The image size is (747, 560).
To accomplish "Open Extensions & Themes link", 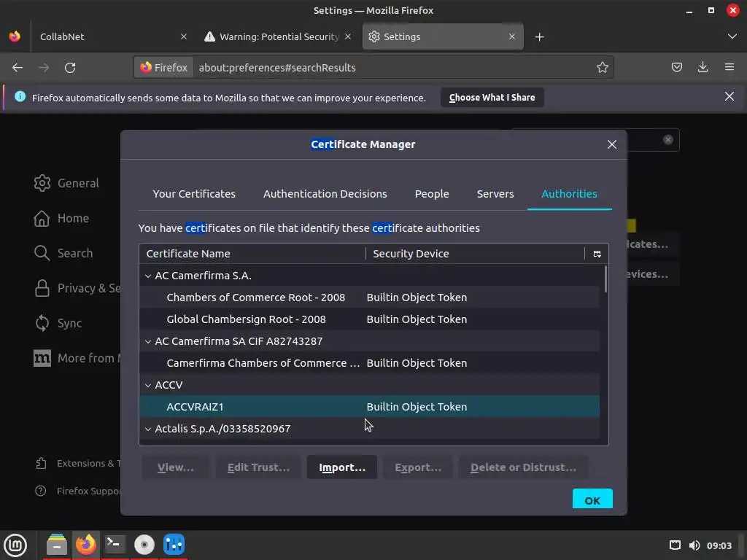I will 78,463.
